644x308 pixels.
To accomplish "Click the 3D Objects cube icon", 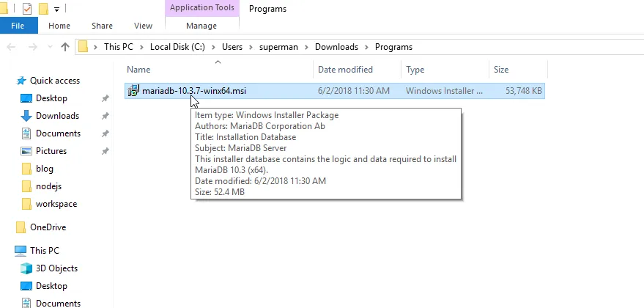I will 26,268.
